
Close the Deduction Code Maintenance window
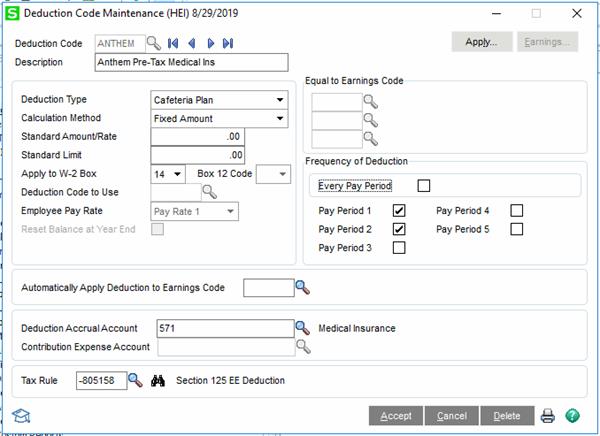pos(577,14)
